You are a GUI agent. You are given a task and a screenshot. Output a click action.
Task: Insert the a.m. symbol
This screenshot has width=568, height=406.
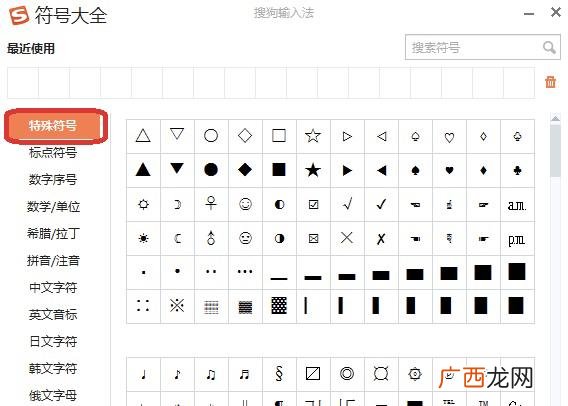pos(517,204)
